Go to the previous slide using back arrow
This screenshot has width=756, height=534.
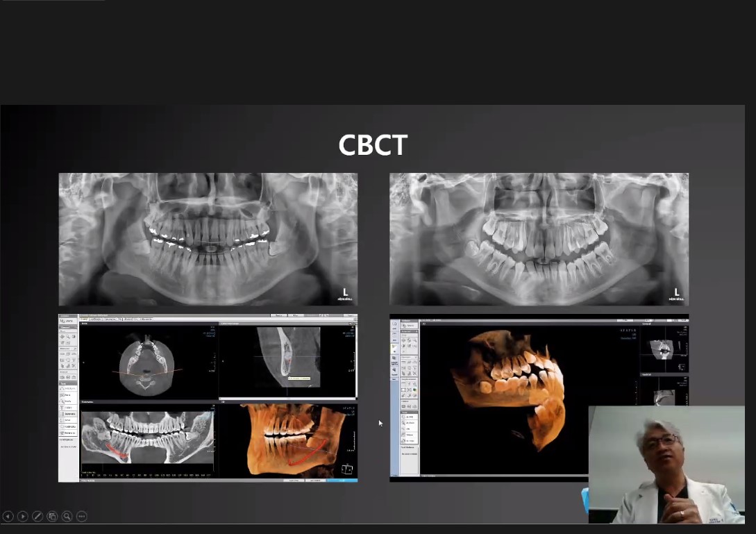(x=8, y=516)
